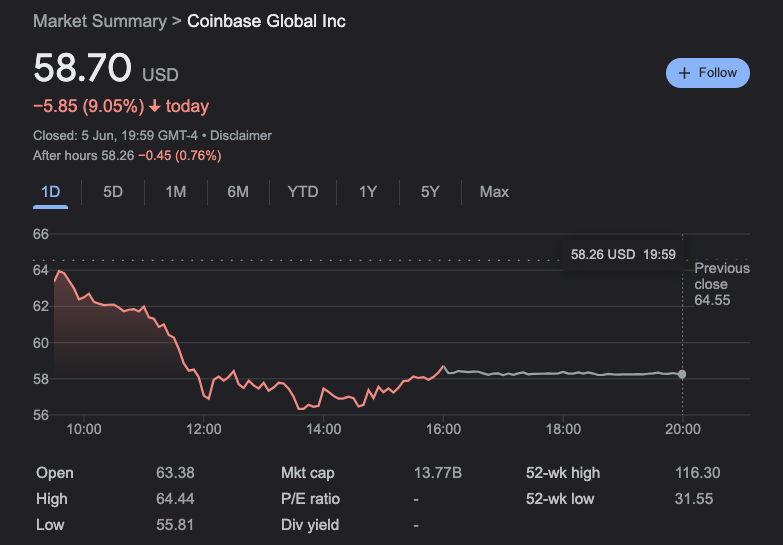This screenshot has height=545, width=783.
Task: Click the USD currency label
Action: [x=160, y=75]
